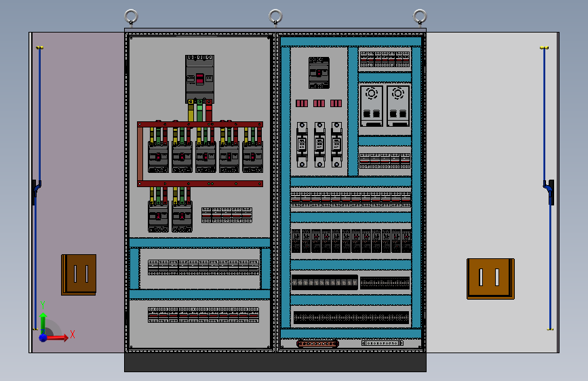
Task: Select the lower red horizontal busbar
Action: pyautogui.click(x=200, y=184)
